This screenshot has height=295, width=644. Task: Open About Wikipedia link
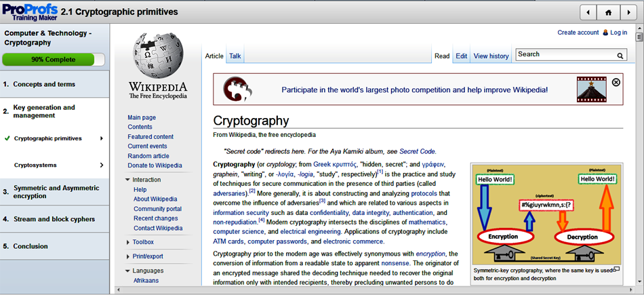coord(155,199)
